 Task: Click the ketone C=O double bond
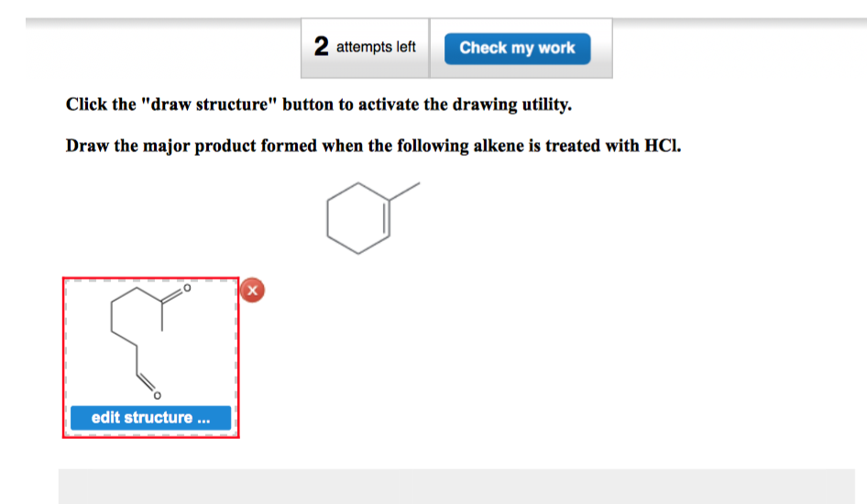pyautogui.click(x=172, y=296)
